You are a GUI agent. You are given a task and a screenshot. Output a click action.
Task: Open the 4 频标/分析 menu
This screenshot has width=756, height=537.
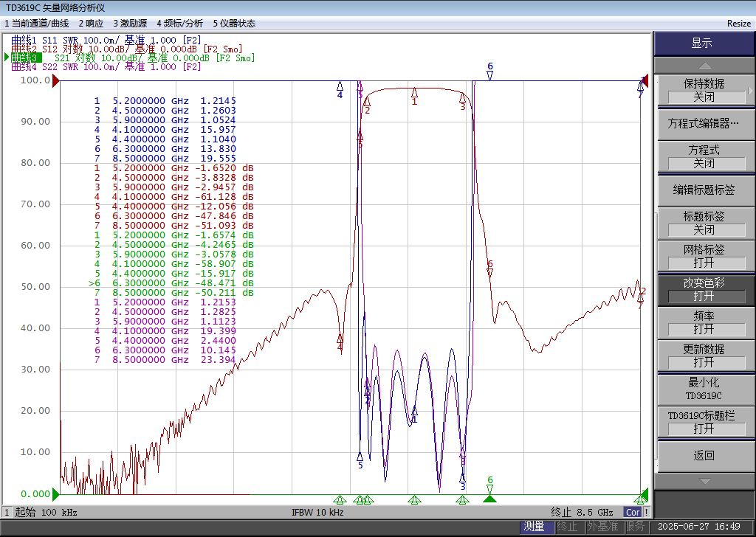point(180,24)
